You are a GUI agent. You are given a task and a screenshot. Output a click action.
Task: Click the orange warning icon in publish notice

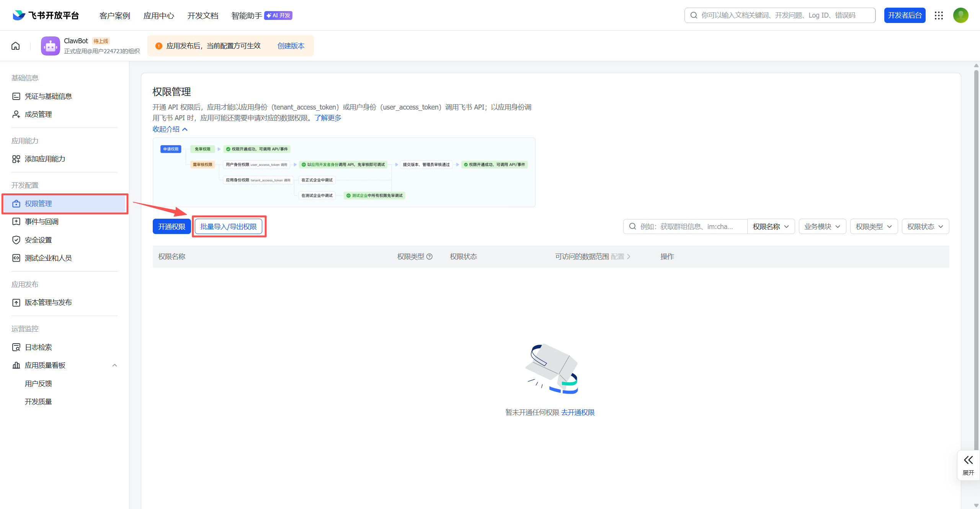[158, 46]
